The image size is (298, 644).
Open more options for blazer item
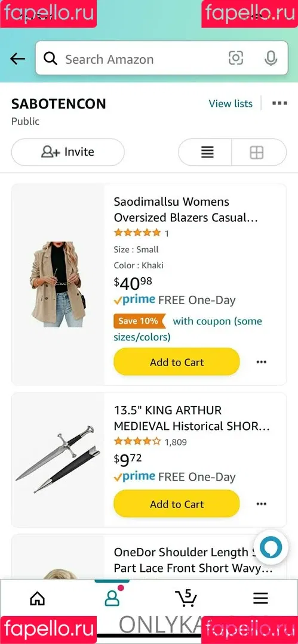pos(262,362)
